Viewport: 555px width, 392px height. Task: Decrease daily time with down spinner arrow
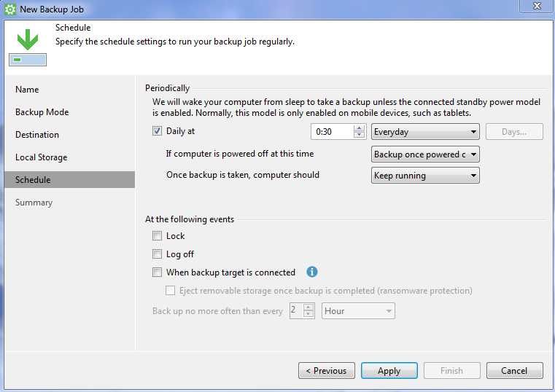[360, 135]
